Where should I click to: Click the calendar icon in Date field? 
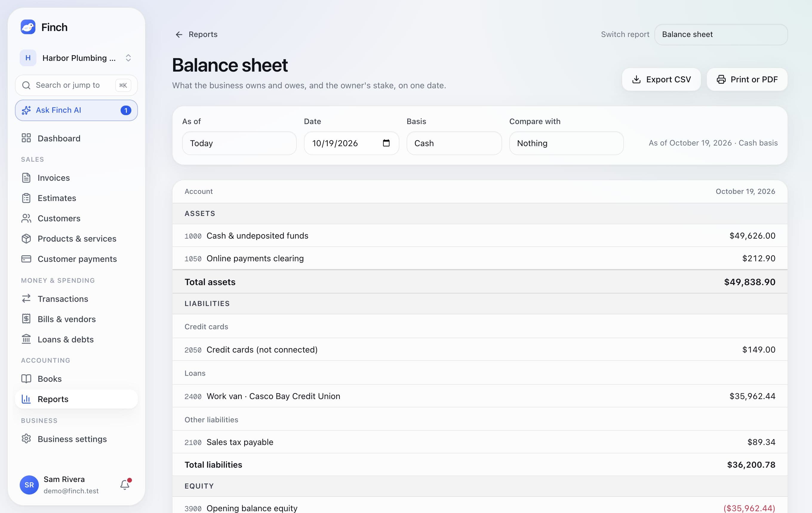click(386, 143)
